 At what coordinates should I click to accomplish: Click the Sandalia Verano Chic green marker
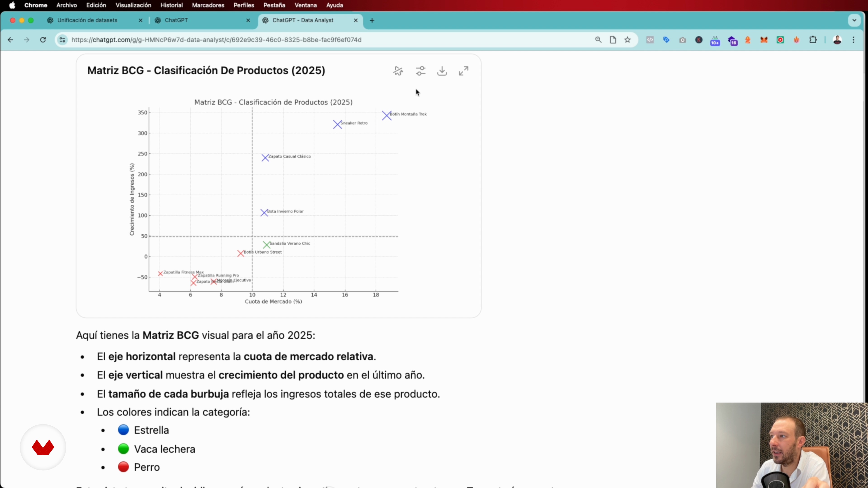click(267, 245)
